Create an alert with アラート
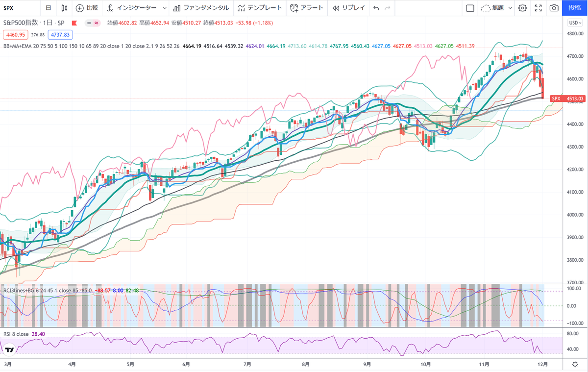Viewport: 588px width, 372px height. click(307, 8)
